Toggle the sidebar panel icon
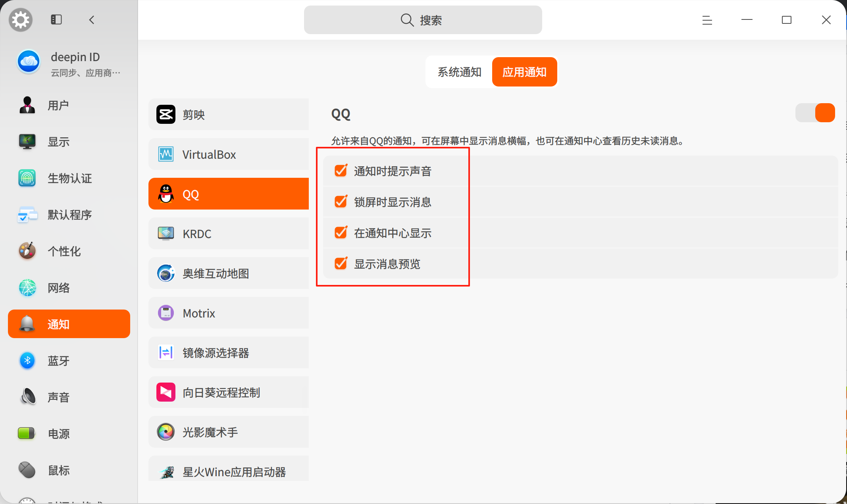847x504 pixels. click(56, 19)
